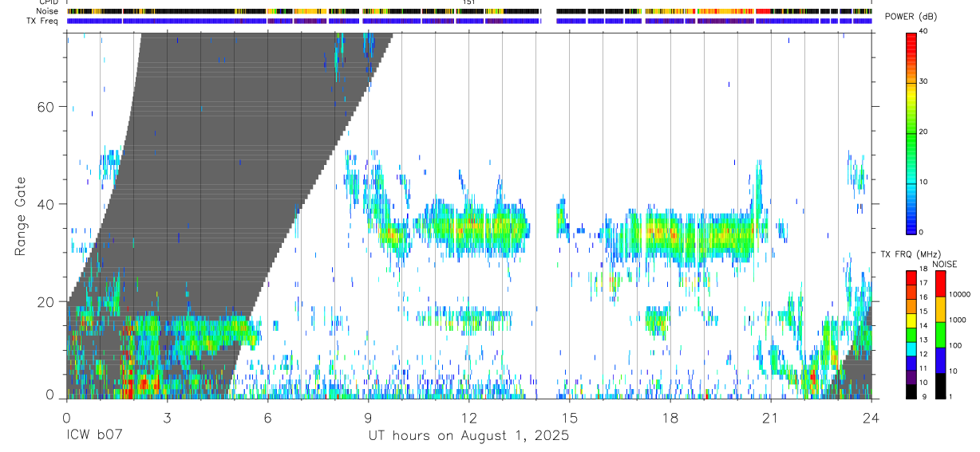
Task: Click the "40" label on the POWER scale
Action: click(924, 32)
